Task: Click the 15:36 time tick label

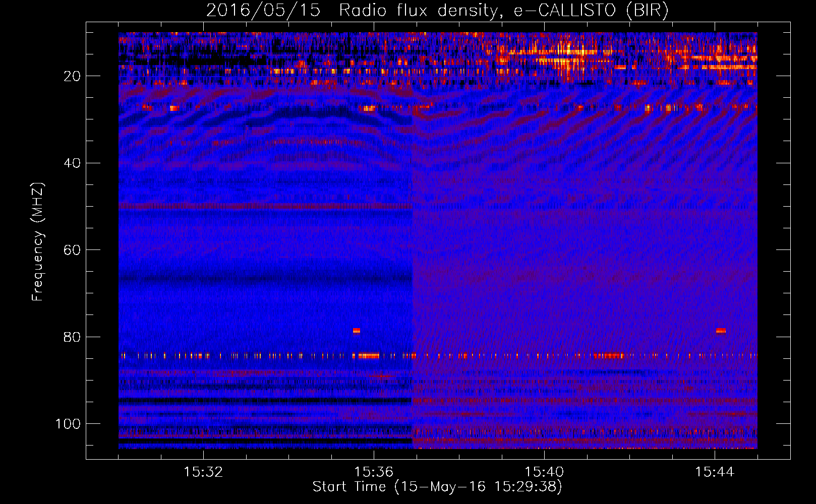Action: click(374, 472)
